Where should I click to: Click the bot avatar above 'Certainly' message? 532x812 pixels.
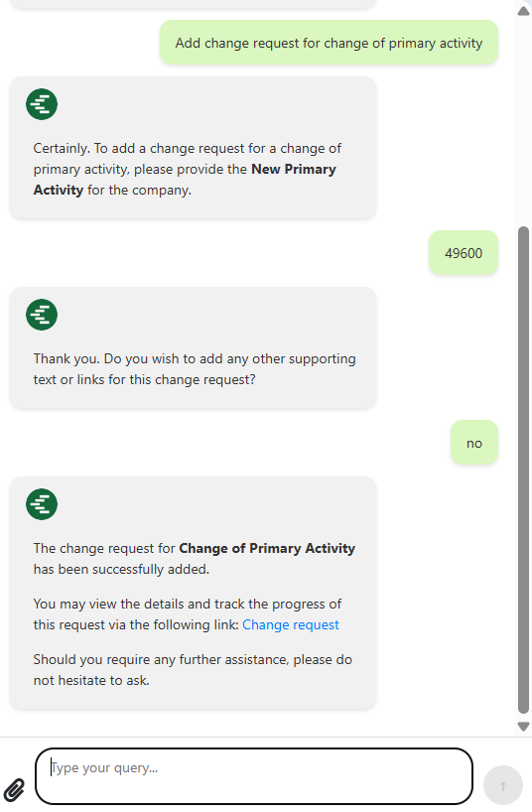coord(42,104)
